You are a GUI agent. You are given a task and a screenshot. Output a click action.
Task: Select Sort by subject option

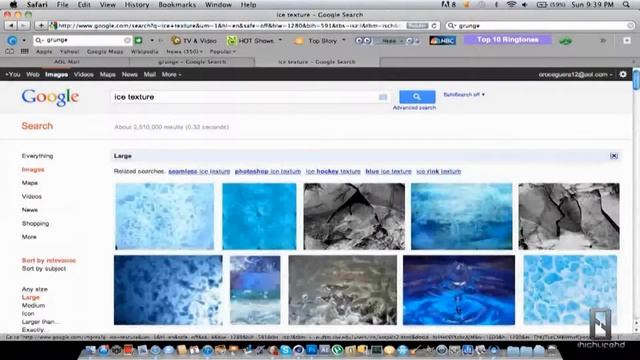click(44, 269)
